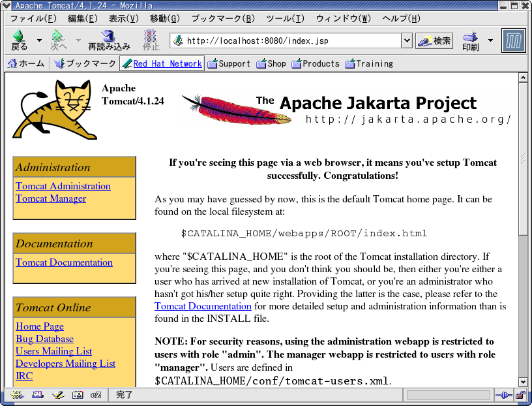Click the IRC chat icon in status bar
The width and height of the screenshot is (532, 406).
pyautogui.click(x=96, y=395)
